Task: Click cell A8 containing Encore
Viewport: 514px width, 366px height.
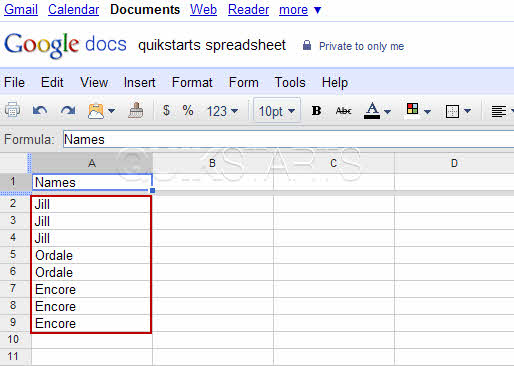Action: coord(91,306)
